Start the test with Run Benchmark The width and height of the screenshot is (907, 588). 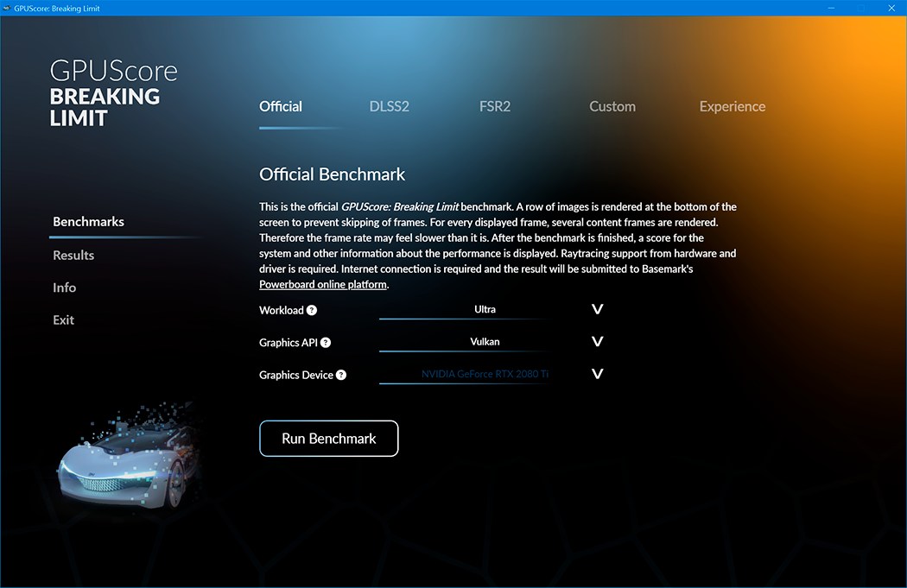(x=328, y=439)
